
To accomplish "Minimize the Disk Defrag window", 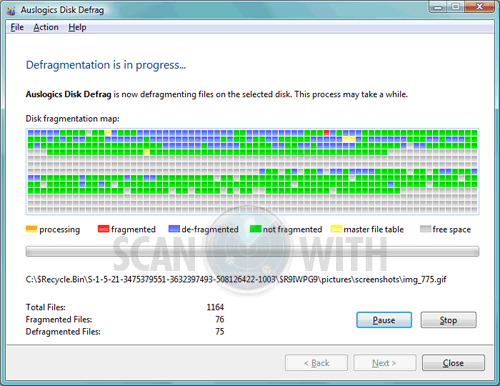I will point(438,7).
